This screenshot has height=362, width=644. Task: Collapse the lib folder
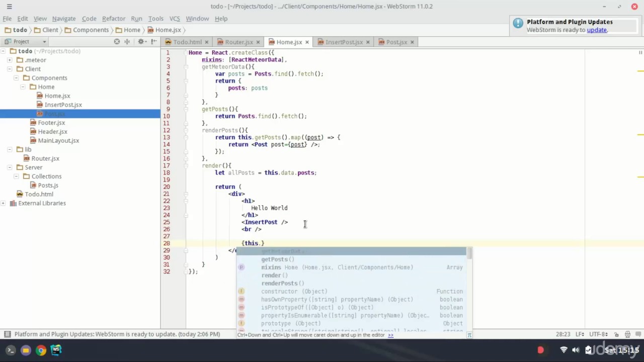[x=10, y=149]
